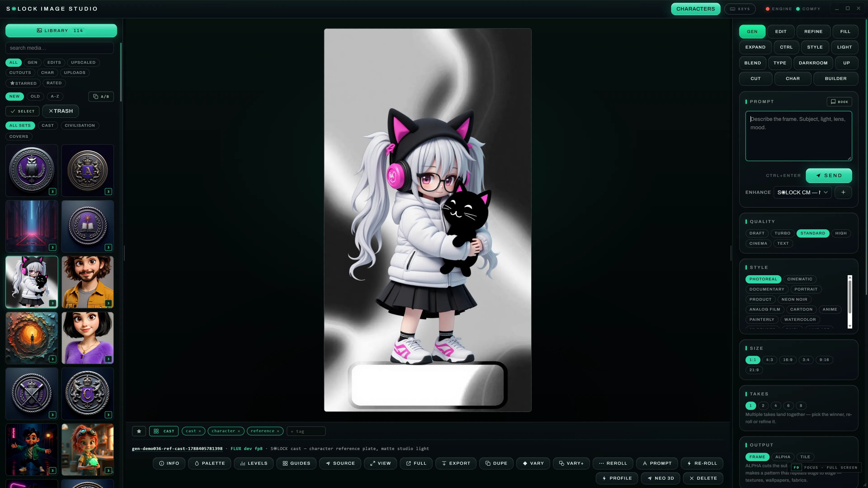Open the owl medallion thumbnail
Viewport: 868px width, 488px height.
[32, 171]
